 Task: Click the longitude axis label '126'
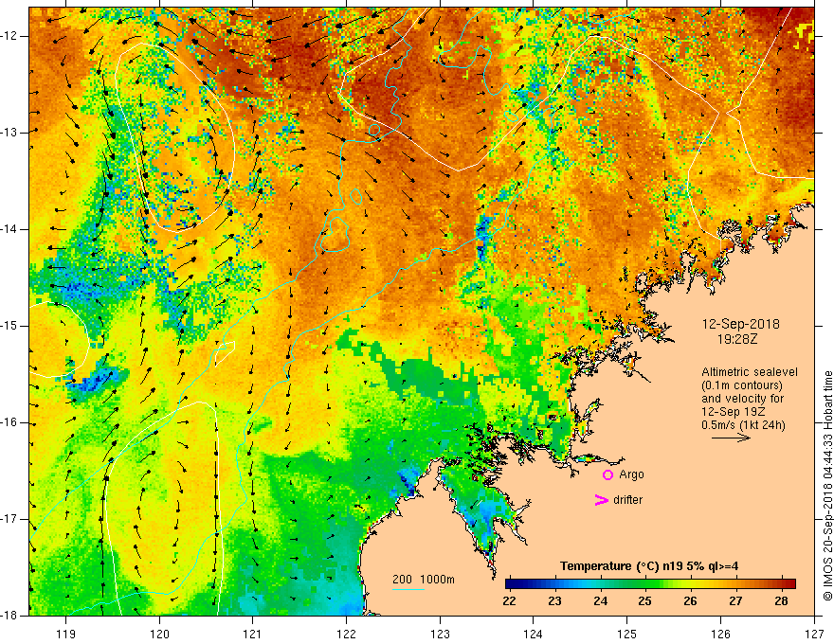(720, 634)
